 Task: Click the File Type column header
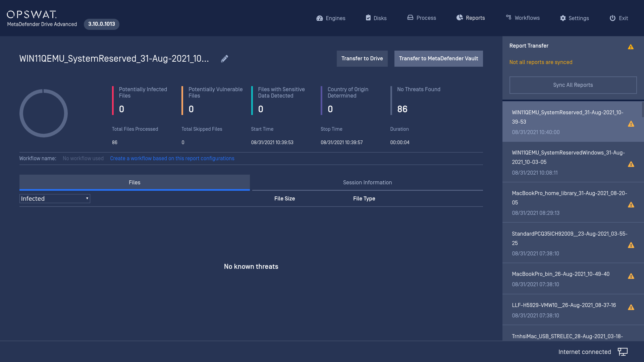coord(364,199)
